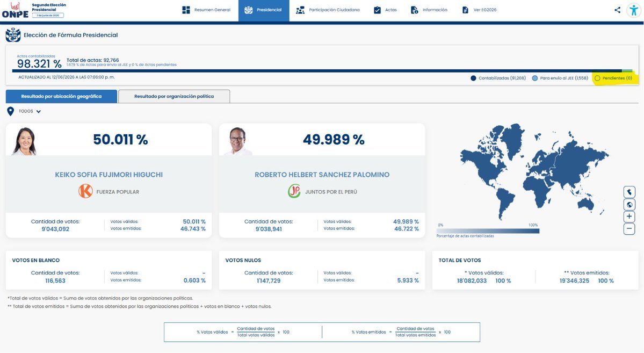Click the 46.743 % votos emitidos value
The height and width of the screenshot is (353, 644).
click(x=193, y=229)
